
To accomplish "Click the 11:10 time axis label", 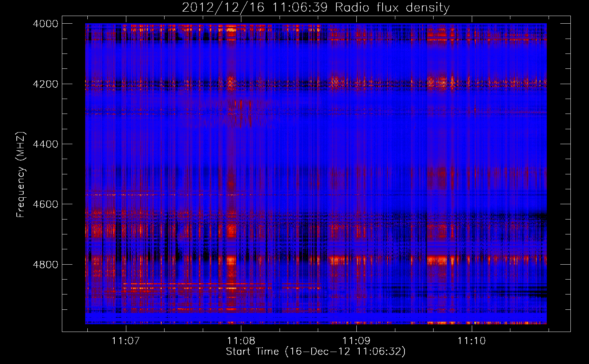I will coord(471,341).
